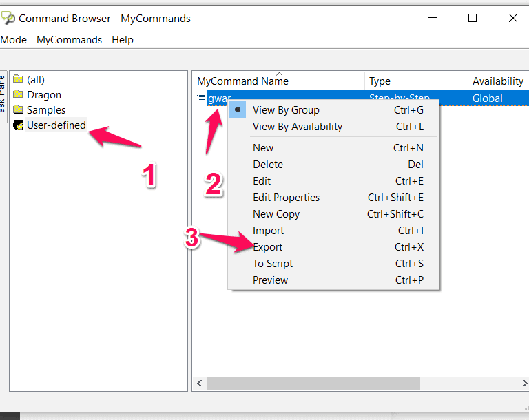This screenshot has height=420, width=529.
Task: Open the Samples folder icon
Action: 18,109
